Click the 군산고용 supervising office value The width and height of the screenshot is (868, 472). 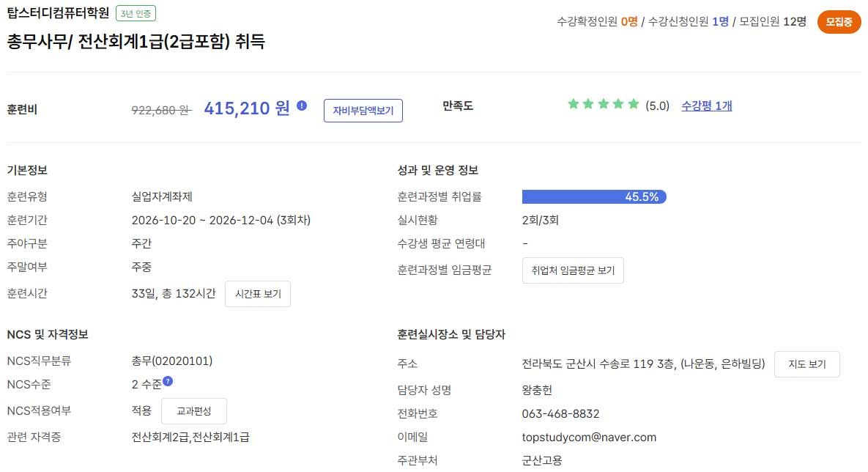coord(542,460)
